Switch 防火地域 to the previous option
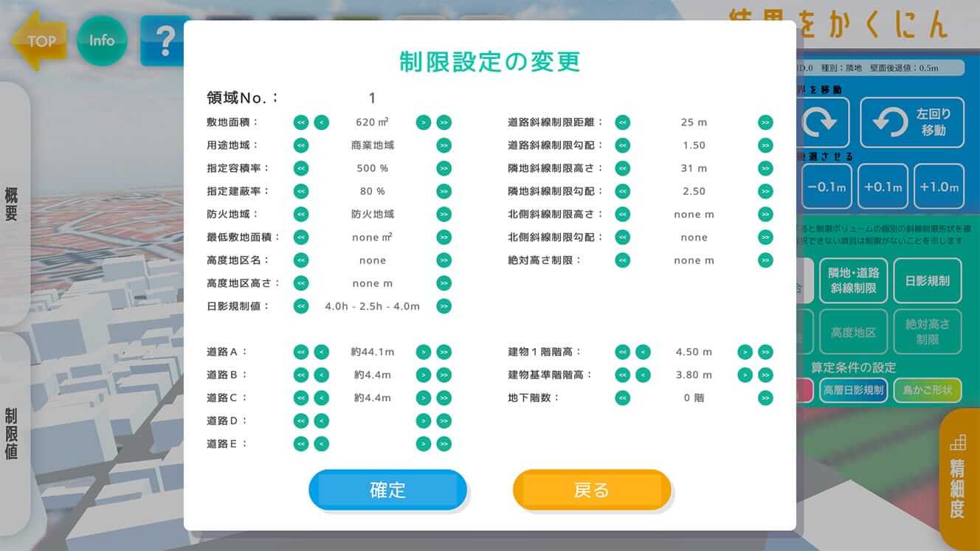 click(301, 214)
